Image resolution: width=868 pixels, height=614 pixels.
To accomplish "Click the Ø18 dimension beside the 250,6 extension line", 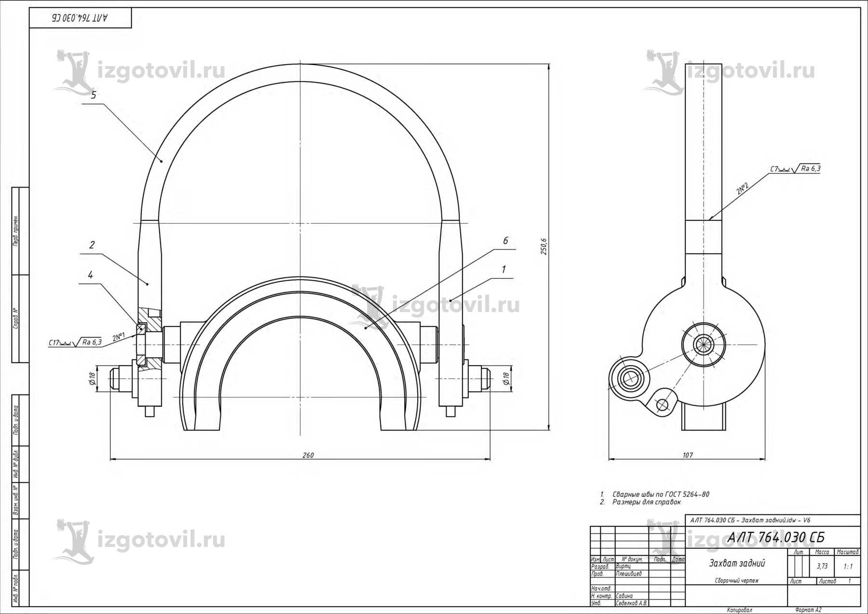I will pos(506,379).
